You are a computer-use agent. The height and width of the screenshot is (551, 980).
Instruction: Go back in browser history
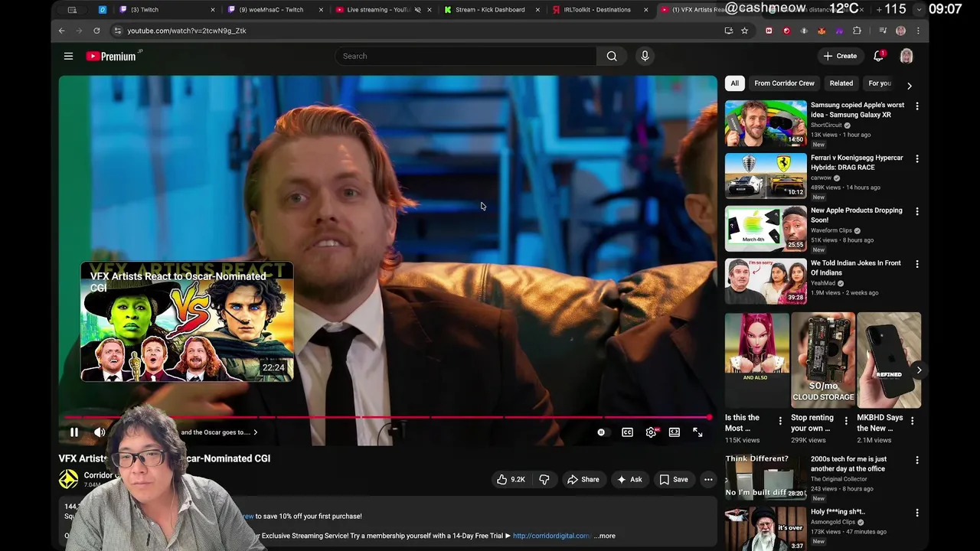[x=62, y=31]
